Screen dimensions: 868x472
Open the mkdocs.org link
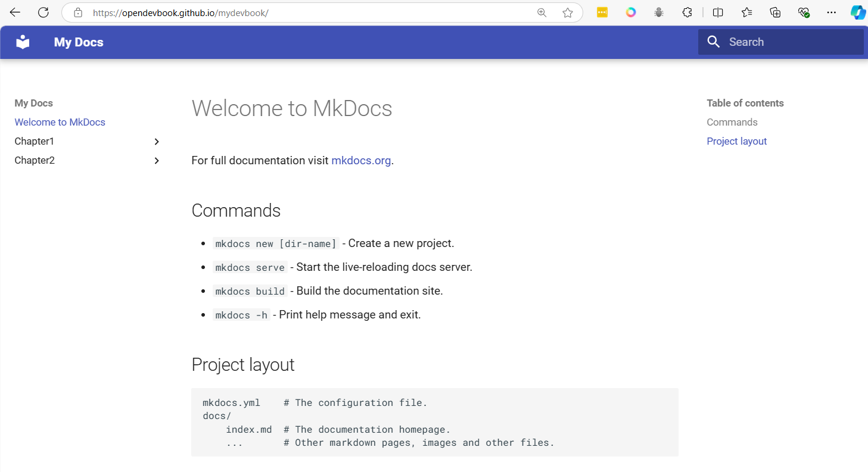(361, 160)
